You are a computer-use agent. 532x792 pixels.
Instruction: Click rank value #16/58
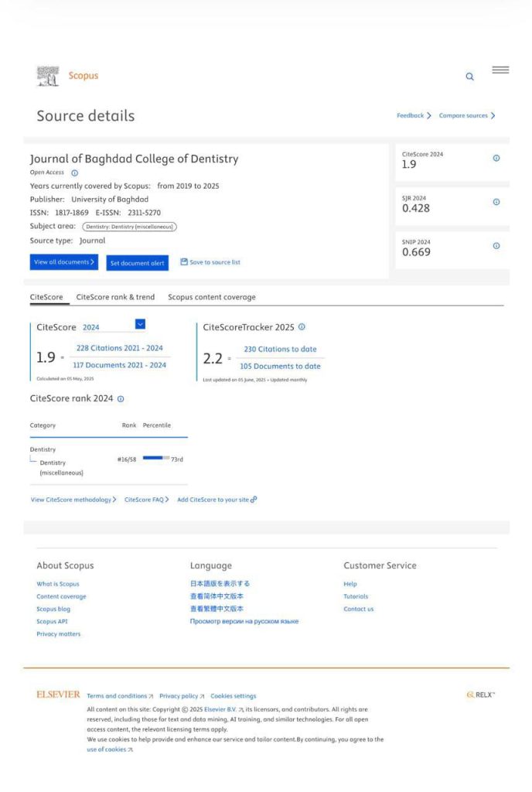127,459
